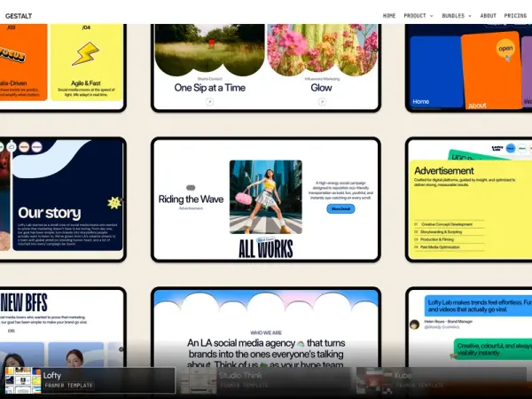Click the blue Home card
Viewport: 532px width, 399px height.
pyautogui.click(x=436, y=72)
